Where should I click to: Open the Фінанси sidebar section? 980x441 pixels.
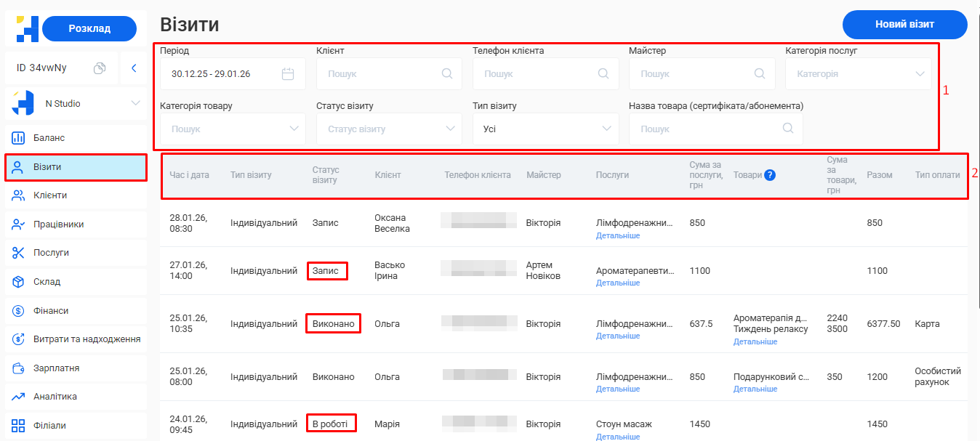tap(50, 311)
